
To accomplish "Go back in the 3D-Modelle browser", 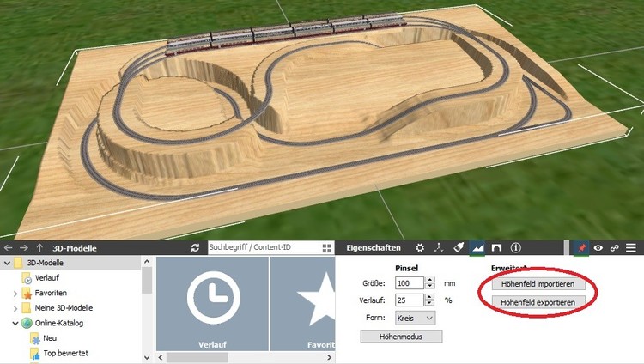I will click(9, 248).
